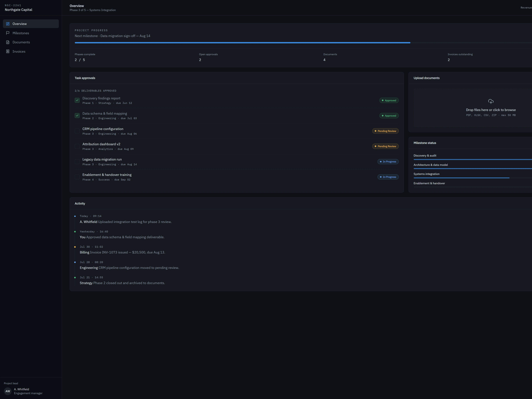Screen dimensions: 532x399
Task: Navigate to Invoices
Action: click(31, 51)
